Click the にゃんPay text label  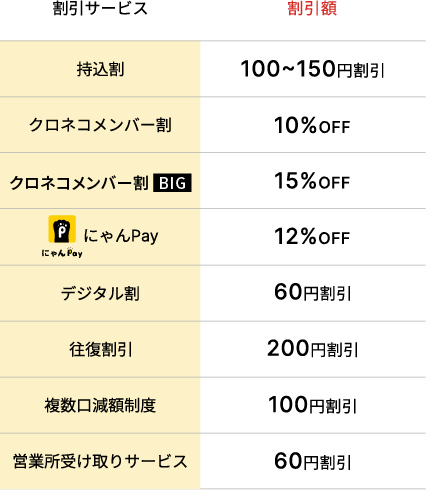(121, 236)
